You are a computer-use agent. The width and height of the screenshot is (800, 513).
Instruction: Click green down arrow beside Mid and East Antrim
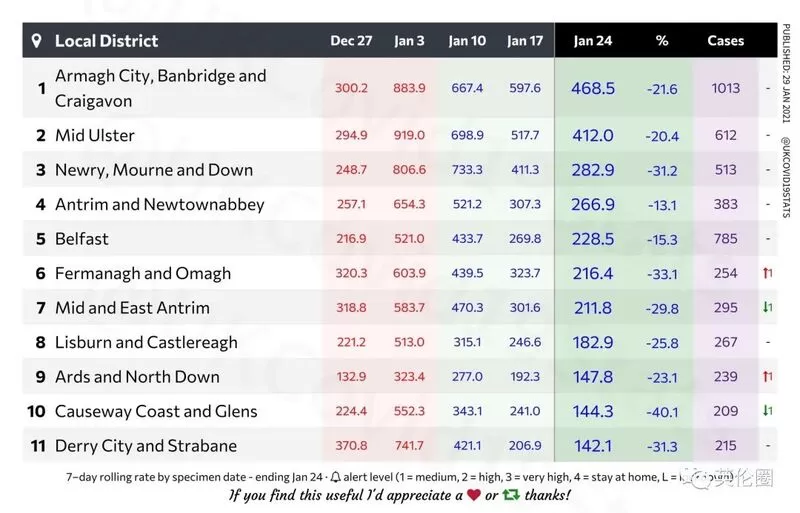coord(767,307)
